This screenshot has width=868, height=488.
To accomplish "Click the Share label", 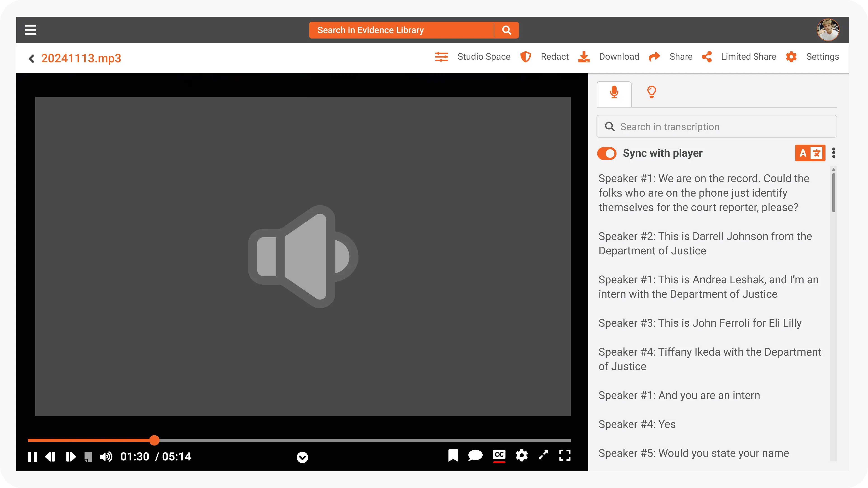I will [681, 56].
